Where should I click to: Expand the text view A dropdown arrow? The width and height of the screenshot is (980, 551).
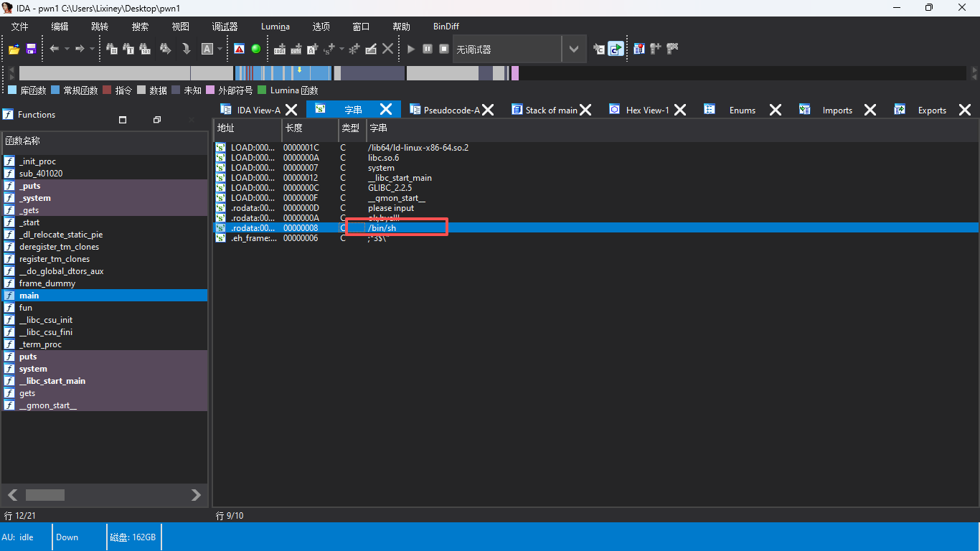click(220, 49)
